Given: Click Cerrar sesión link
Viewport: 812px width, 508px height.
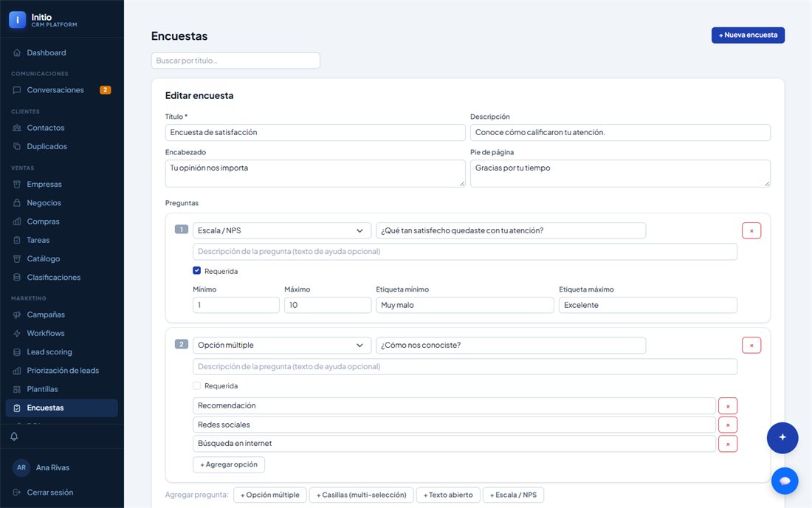Looking at the screenshot, I should tap(49, 492).
